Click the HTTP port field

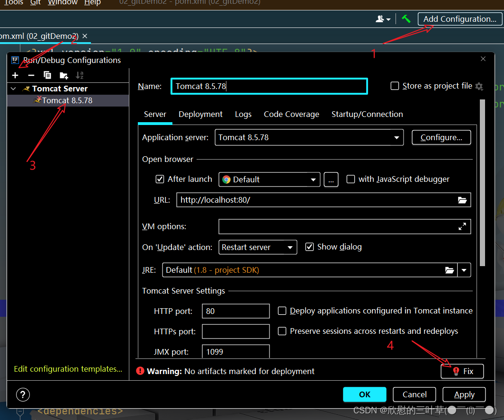tap(235, 311)
